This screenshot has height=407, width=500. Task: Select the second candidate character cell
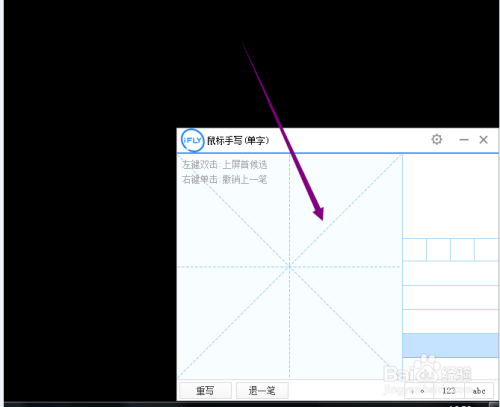pyautogui.click(x=439, y=250)
